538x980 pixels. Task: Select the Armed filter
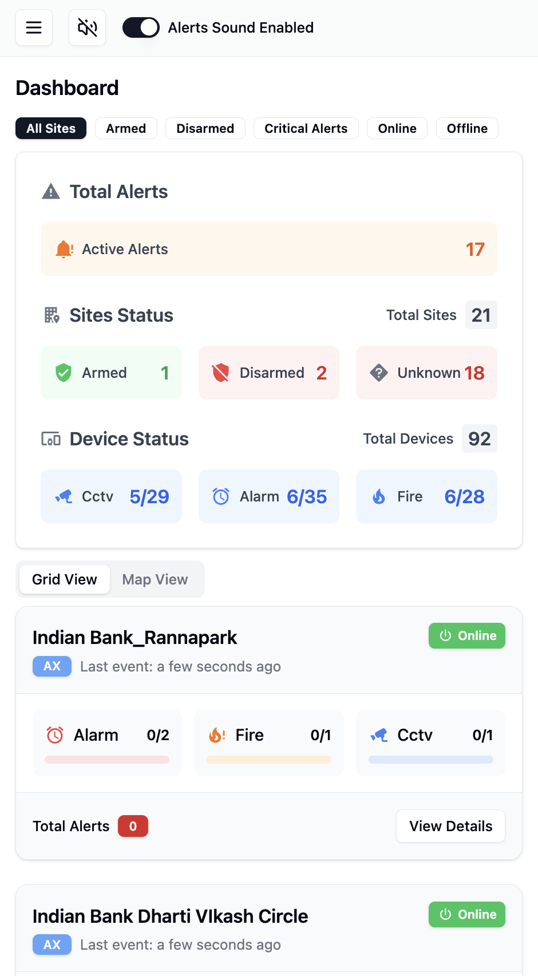click(x=126, y=128)
